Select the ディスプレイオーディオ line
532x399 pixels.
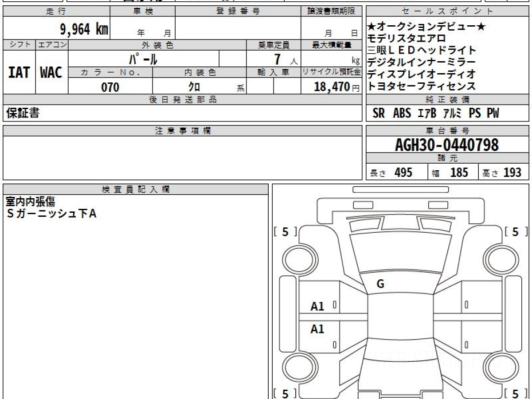(x=422, y=74)
